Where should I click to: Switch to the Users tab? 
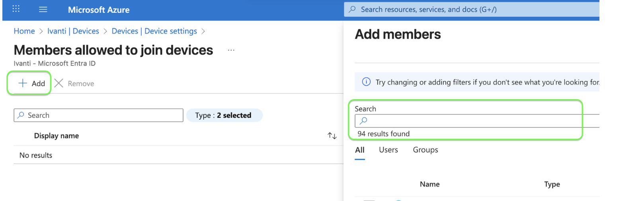point(388,150)
